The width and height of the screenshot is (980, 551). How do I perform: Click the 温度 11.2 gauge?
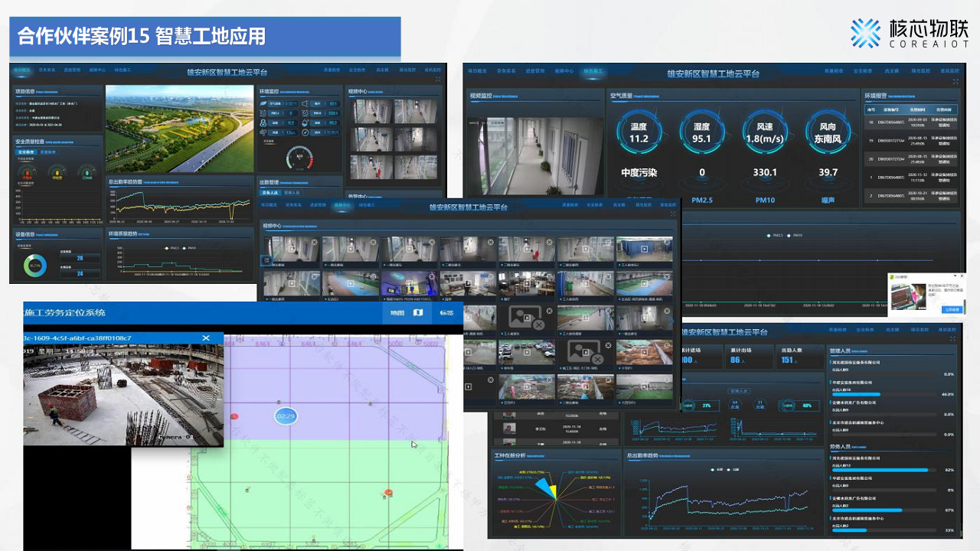pos(639,133)
